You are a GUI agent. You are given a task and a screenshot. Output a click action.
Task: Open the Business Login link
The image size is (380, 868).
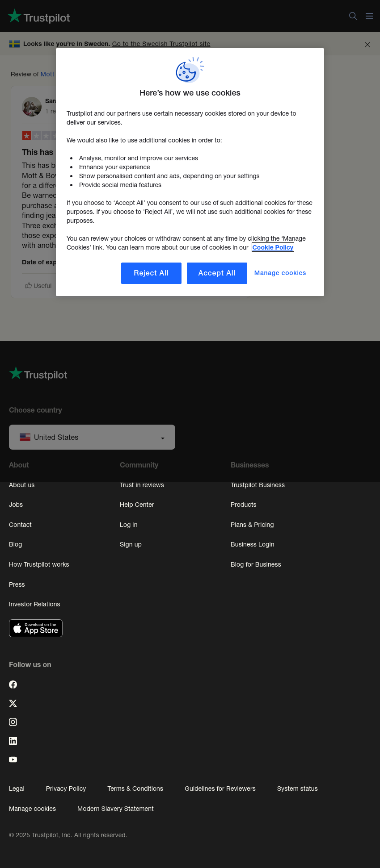click(252, 544)
